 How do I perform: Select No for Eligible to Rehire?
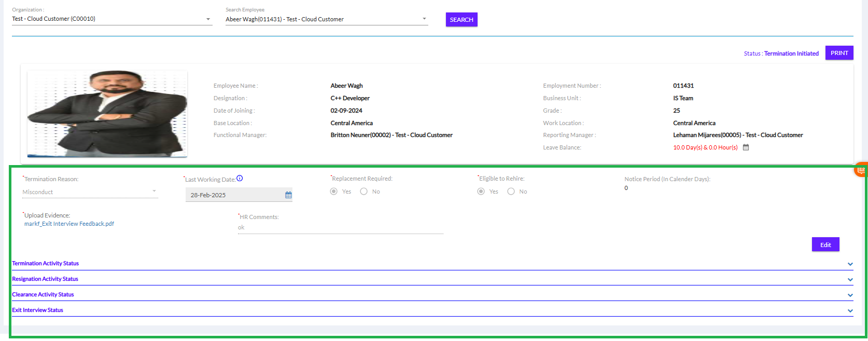pos(511,192)
